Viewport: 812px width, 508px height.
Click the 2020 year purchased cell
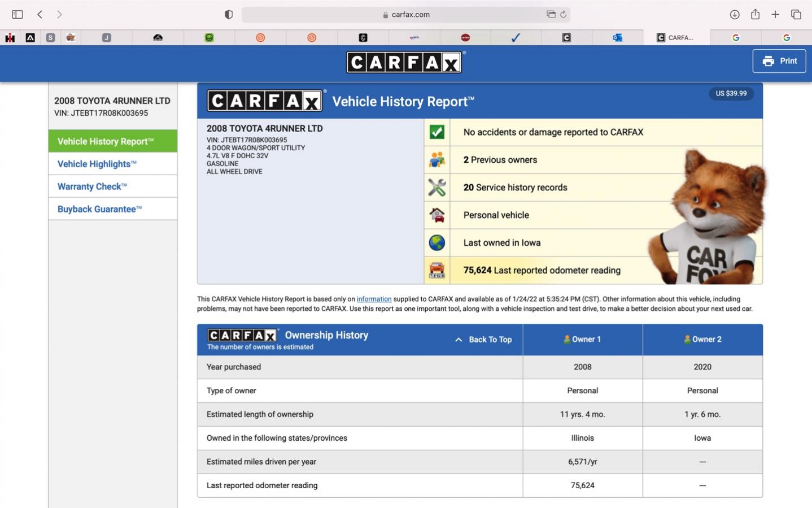[x=702, y=367]
